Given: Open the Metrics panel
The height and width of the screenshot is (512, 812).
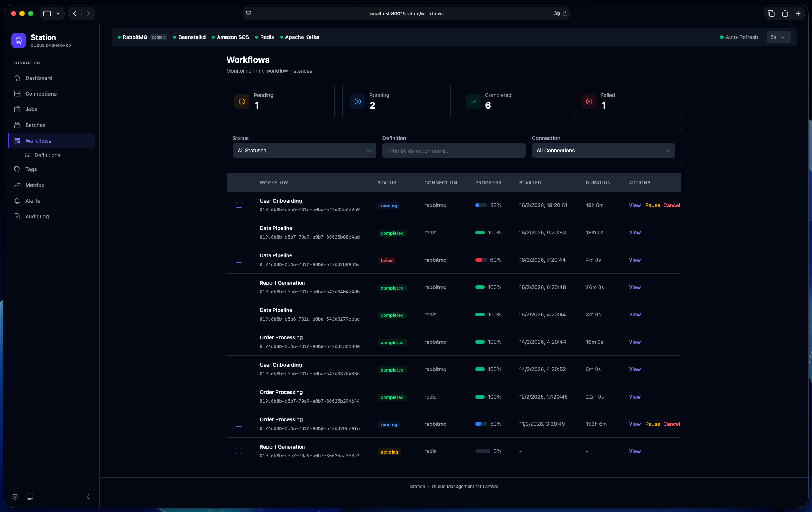Looking at the screenshot, I should 34,185.
